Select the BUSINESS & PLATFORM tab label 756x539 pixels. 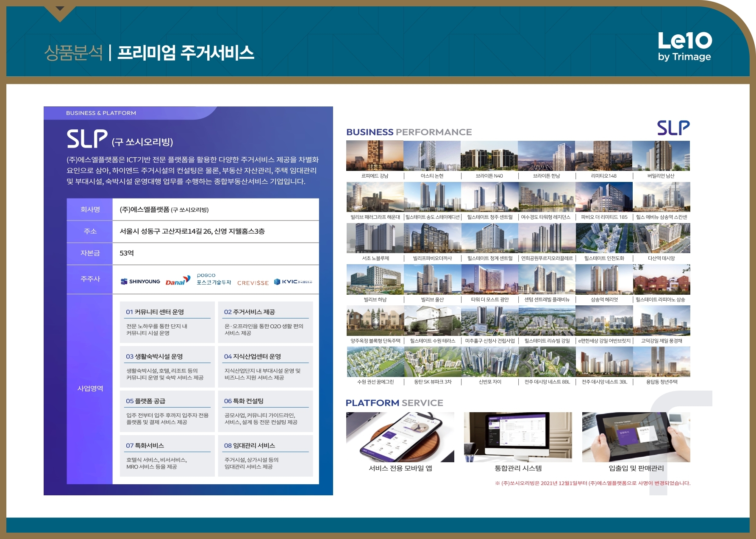(101, 113)
